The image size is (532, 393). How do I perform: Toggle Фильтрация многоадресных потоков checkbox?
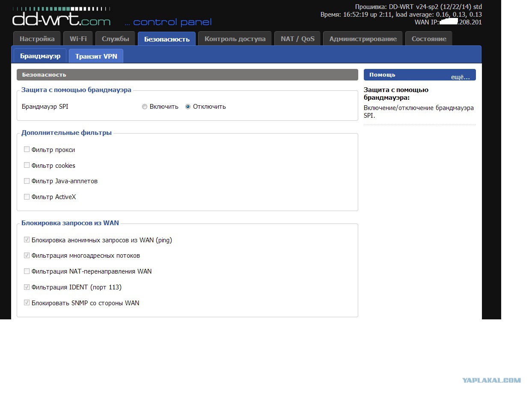(x=27, y=256)
